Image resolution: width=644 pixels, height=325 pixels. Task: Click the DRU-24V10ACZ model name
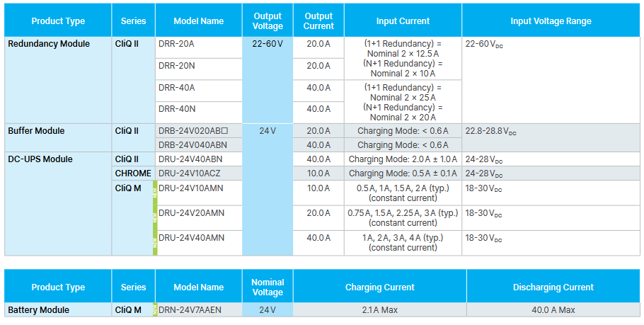click(x=190, y=173)
